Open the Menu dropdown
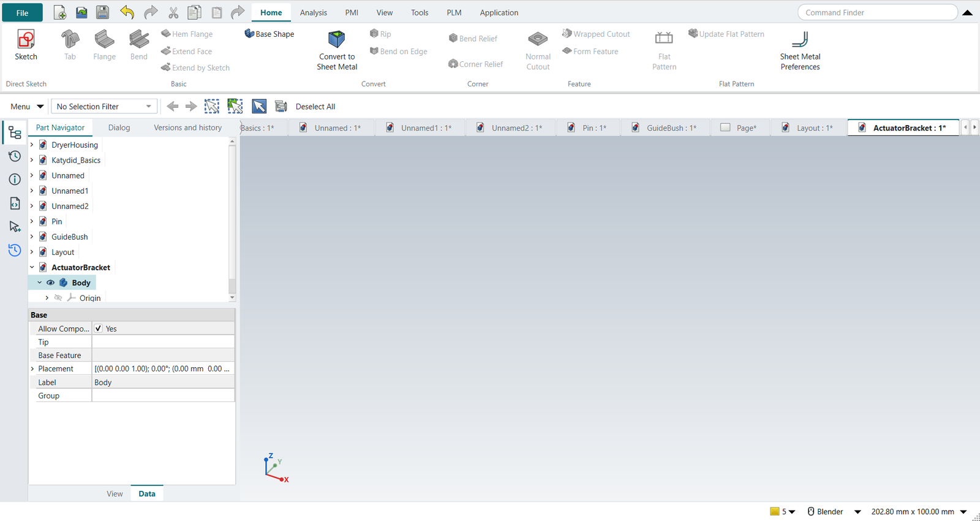 (27, 107)
